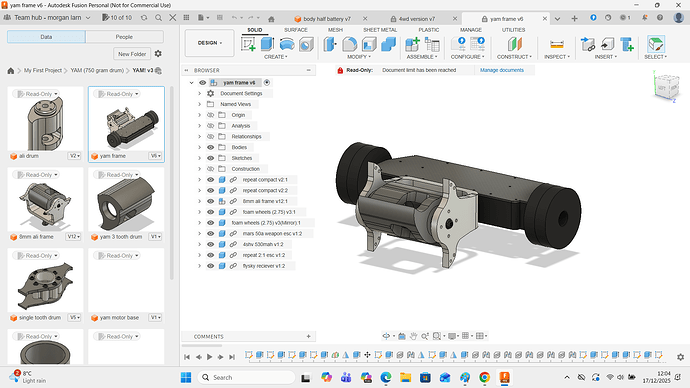Select the Fillet tool
Screen dimensions: 690x388
[350, 44]
